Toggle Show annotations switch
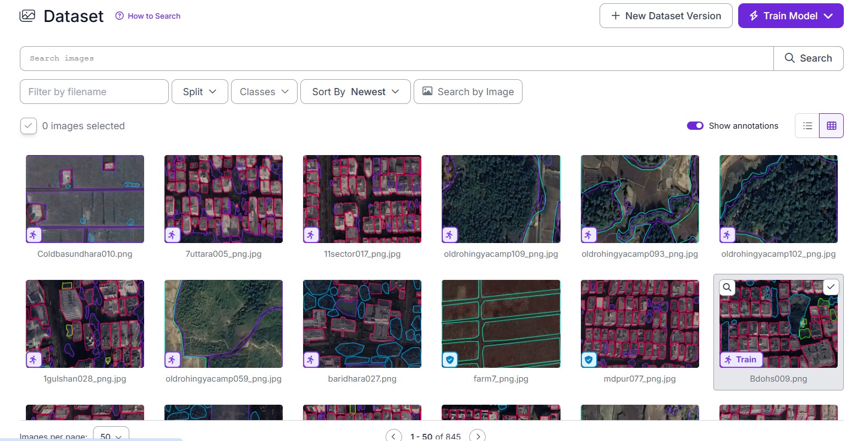The width and height of the screenshot is (868, 441). click(x=695, y=126)
